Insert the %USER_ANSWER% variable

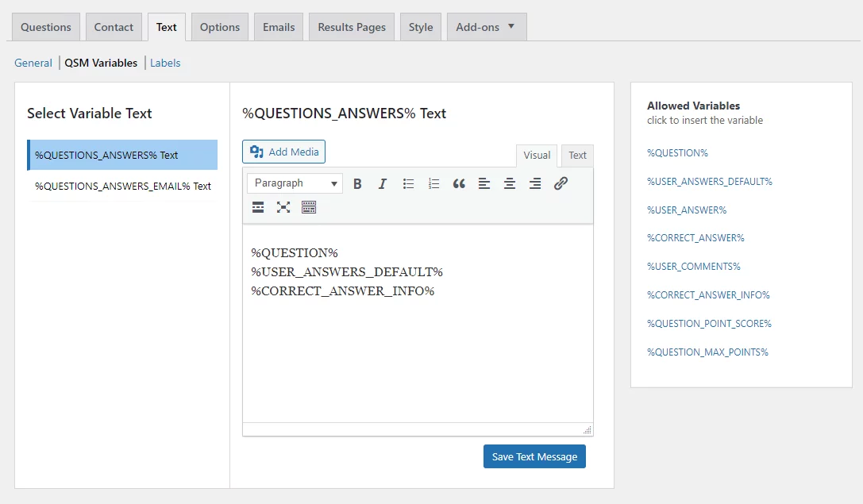687,210
